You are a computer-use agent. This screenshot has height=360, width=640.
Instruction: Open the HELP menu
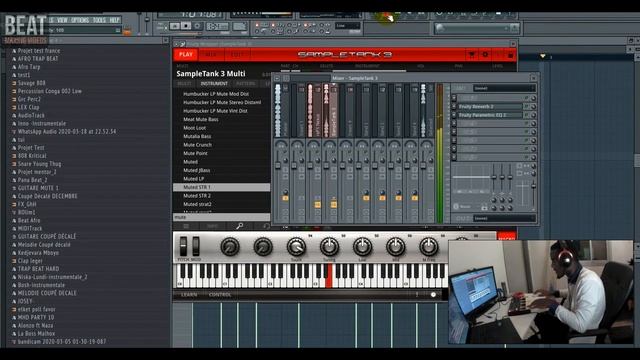(x=114, y=20)
